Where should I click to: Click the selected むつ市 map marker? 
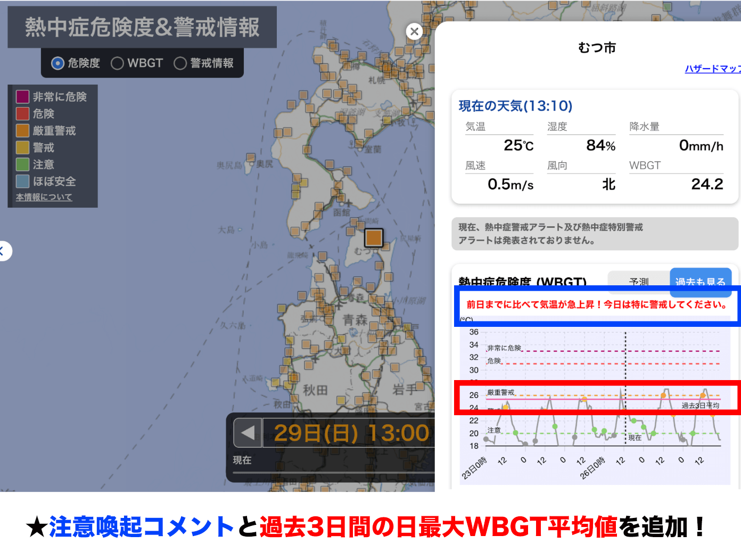(374, 237)
